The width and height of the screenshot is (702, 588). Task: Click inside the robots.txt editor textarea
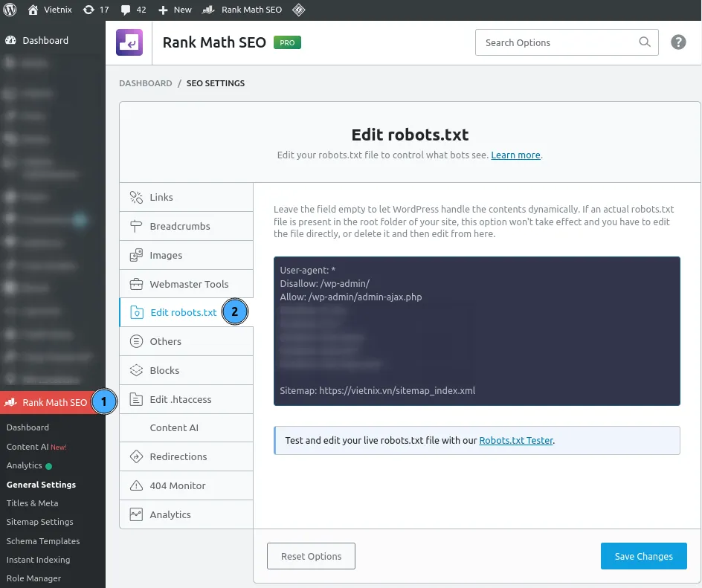tap(477, 331)
